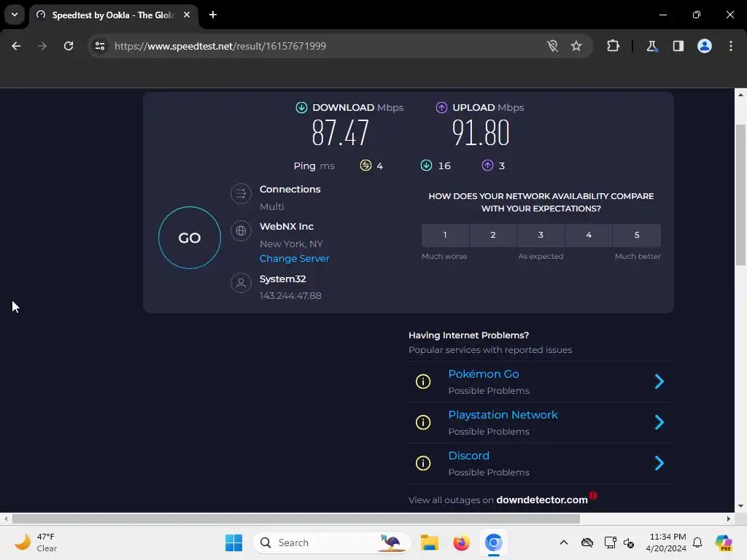Open the tab search dropdown arrow

(x=15, y=15)
